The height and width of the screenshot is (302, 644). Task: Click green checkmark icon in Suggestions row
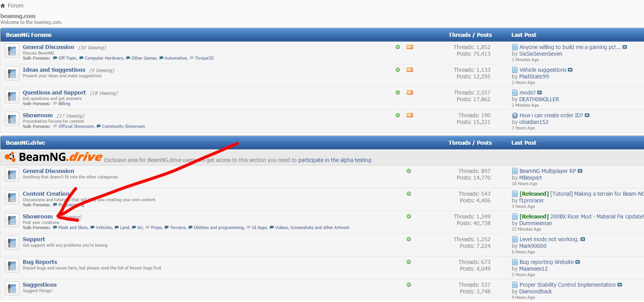click(409, 285)
